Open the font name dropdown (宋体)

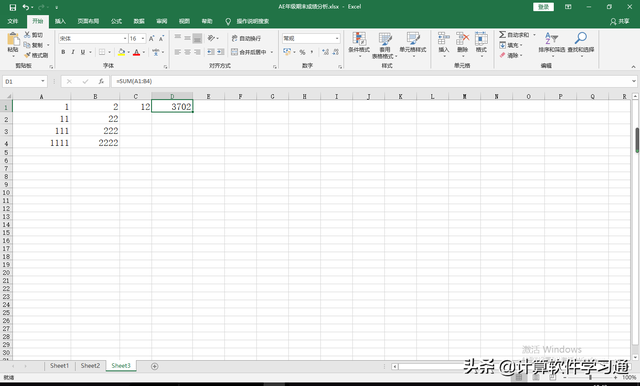coord(125,38)
